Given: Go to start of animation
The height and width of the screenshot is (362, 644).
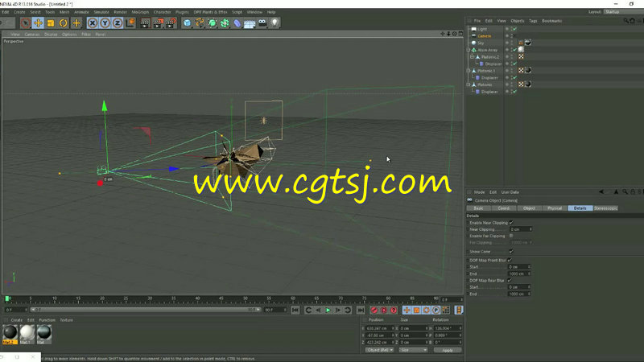Looking at the screenshot, I should 295,311.
